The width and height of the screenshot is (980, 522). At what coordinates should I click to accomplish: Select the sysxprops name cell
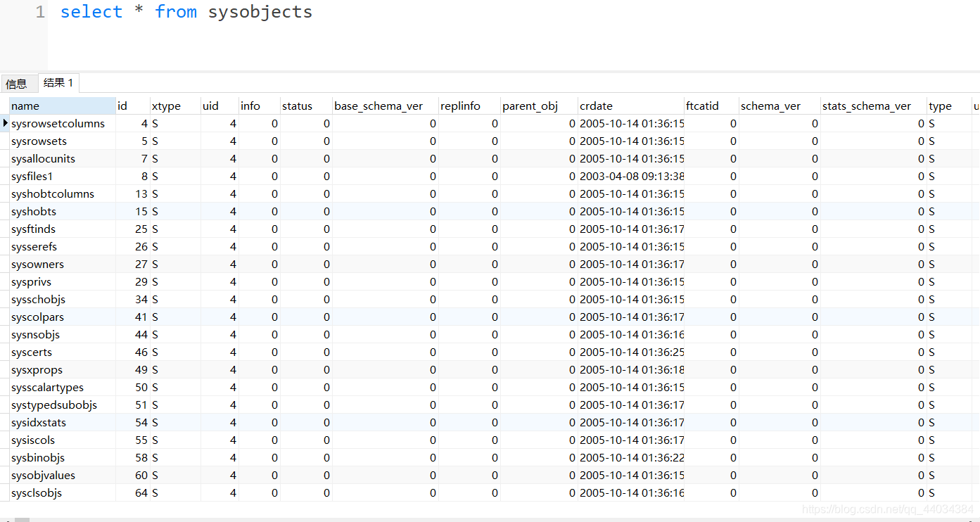pyautogui.click(x=63, y=369)
